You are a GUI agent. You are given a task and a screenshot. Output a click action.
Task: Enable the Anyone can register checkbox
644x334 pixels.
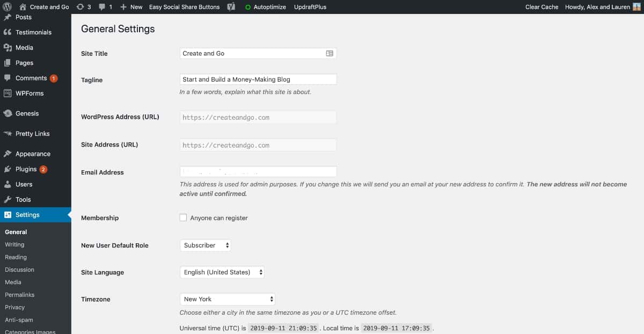coord(184,217)
